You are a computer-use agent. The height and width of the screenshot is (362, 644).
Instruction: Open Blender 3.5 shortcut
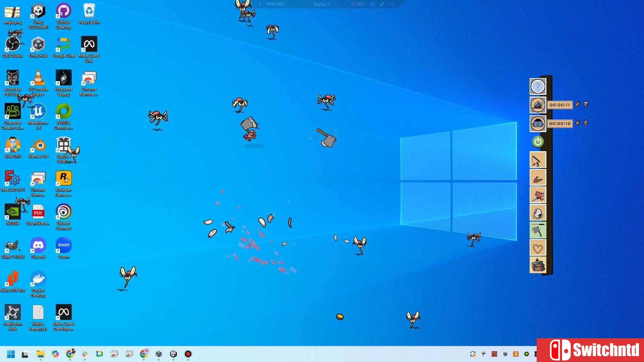[38, 147]
